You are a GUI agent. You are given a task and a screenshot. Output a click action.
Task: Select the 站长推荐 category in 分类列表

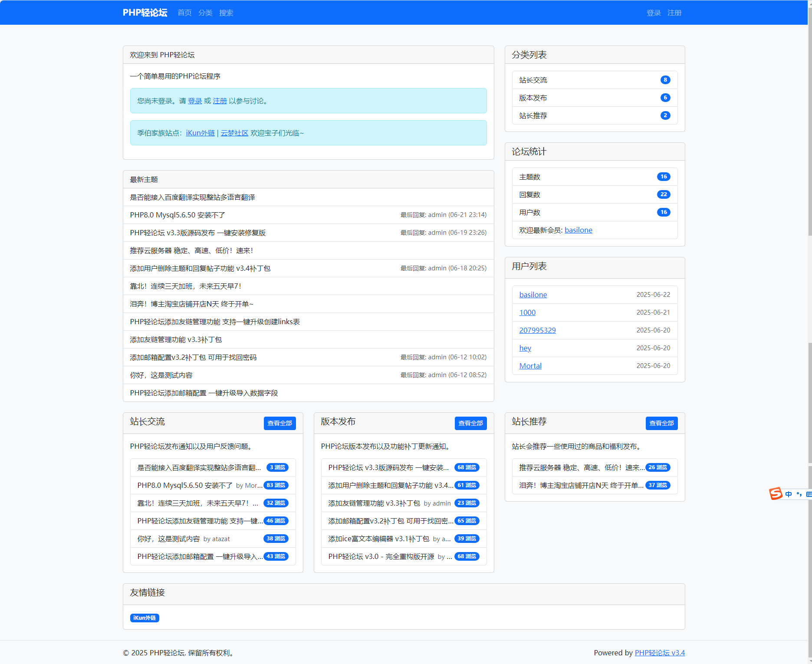595,115
